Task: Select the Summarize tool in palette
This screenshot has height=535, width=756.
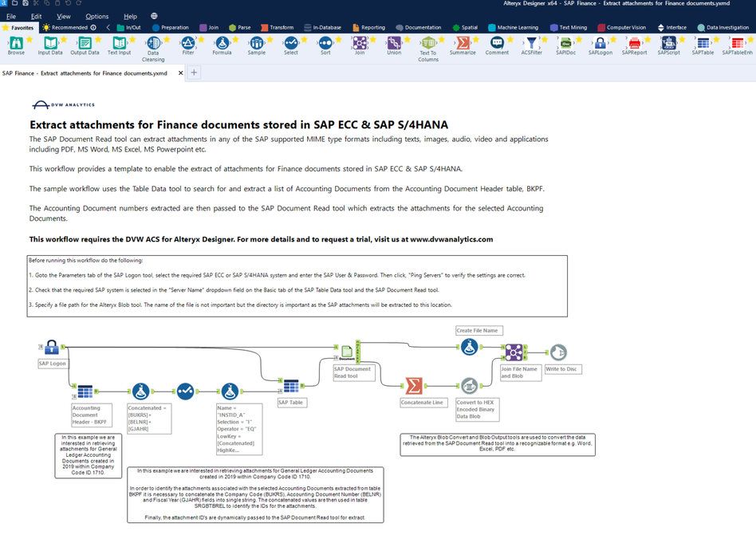Action: (x=463, y=43)
